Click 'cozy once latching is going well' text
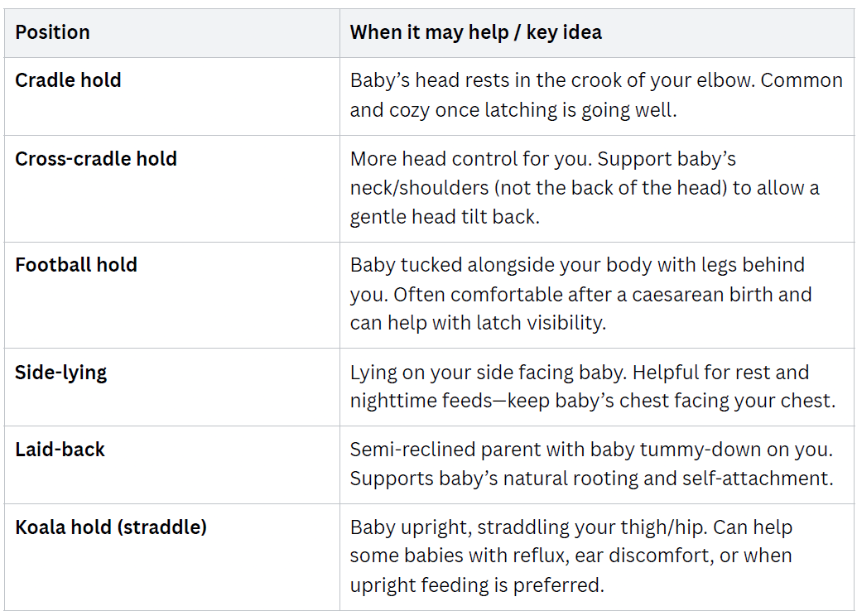Screen dimensions: 857x616 tap(533, 110)
